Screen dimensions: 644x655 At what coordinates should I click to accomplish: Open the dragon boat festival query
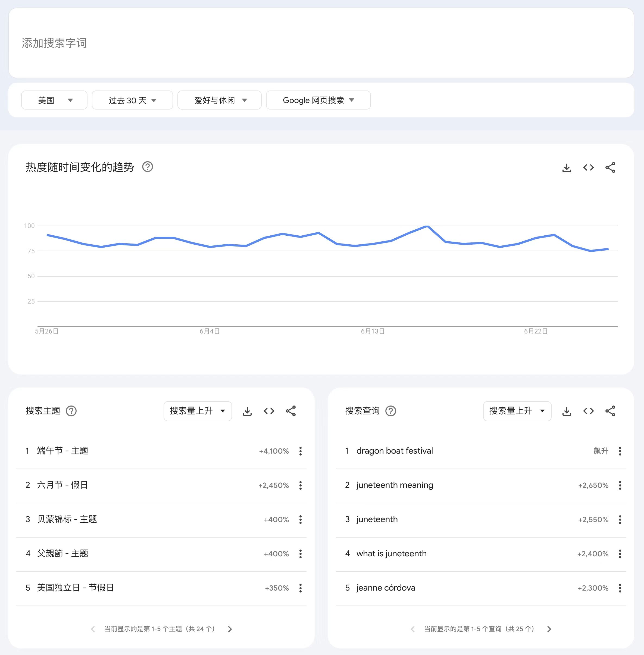pos(394,451)
